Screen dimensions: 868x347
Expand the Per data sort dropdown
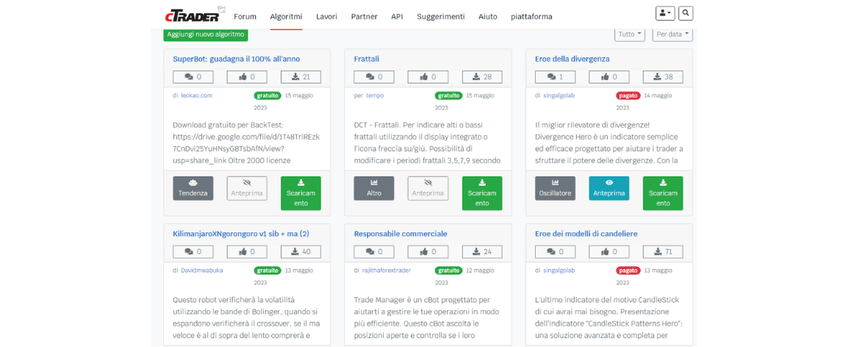click(x=672, y=35)
